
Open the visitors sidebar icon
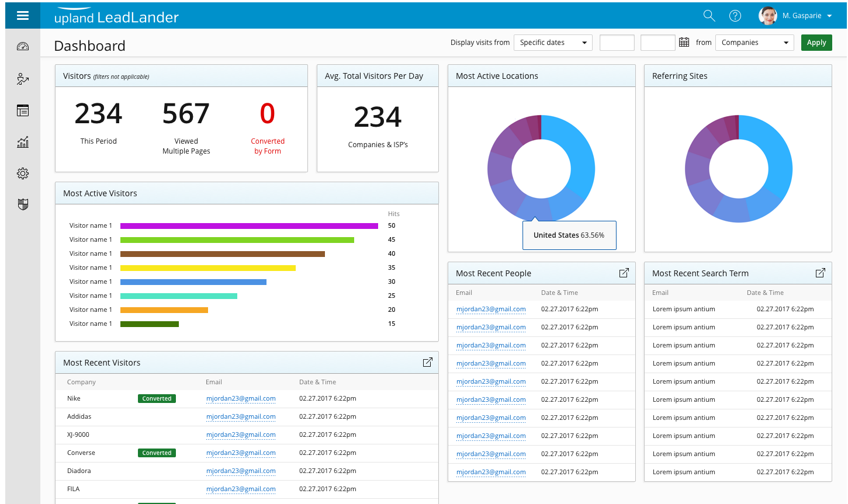(23, 79)
